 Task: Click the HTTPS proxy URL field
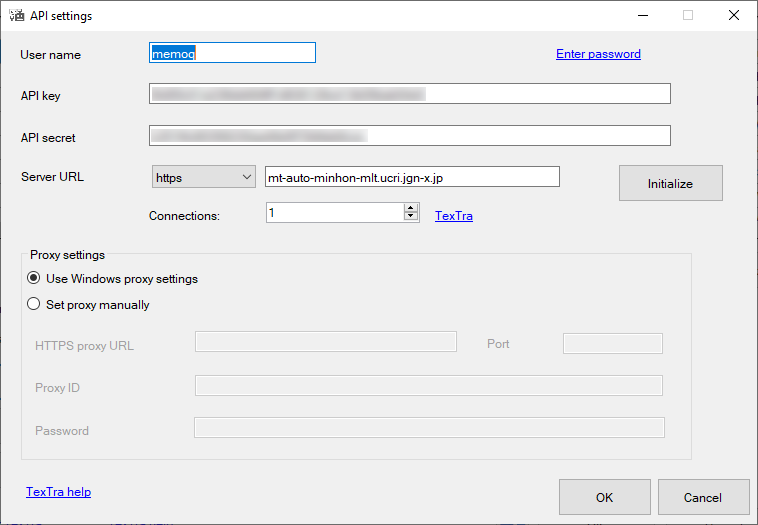point(325,342)
